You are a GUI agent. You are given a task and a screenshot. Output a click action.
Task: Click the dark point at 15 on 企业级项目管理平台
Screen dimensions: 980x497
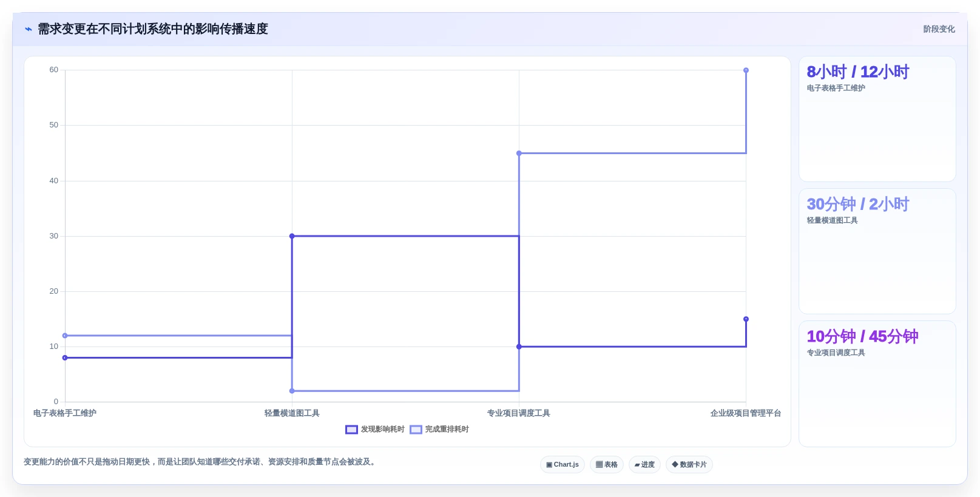746,319
